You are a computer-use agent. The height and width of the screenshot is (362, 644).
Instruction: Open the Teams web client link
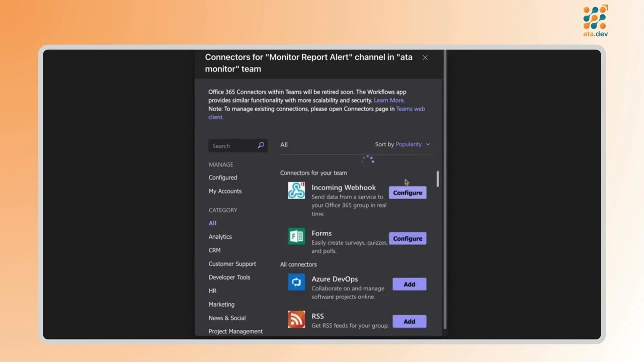coord(410,109)
